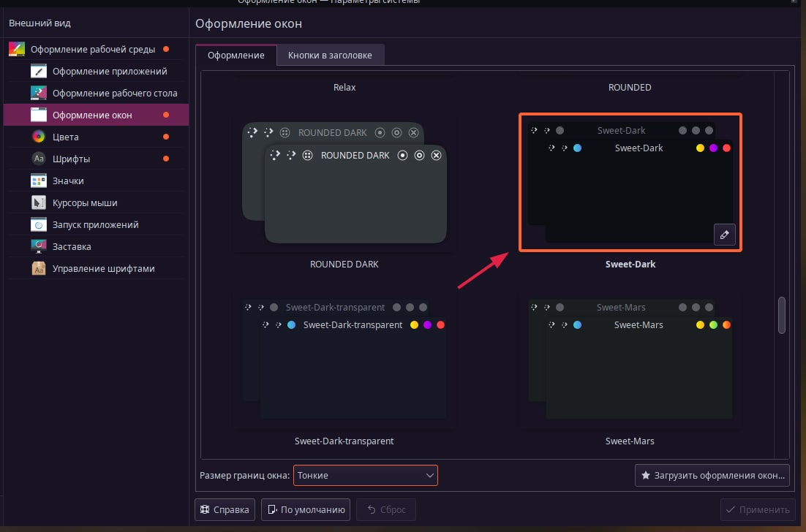Click the Сброс button

click(x=386, y=509)
